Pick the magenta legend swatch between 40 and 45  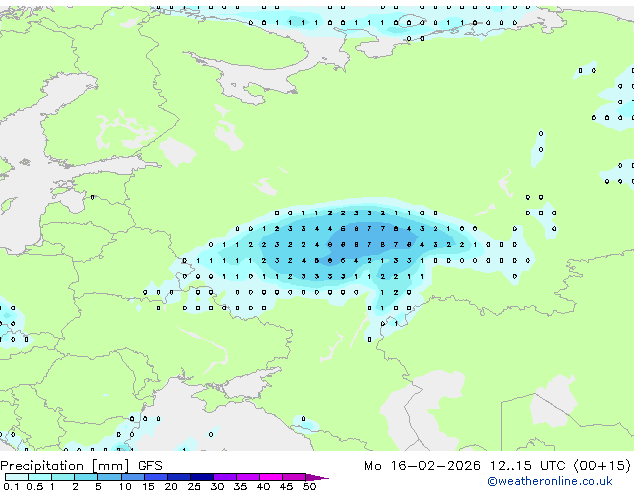pyautogui.click(x=271, y=477)
